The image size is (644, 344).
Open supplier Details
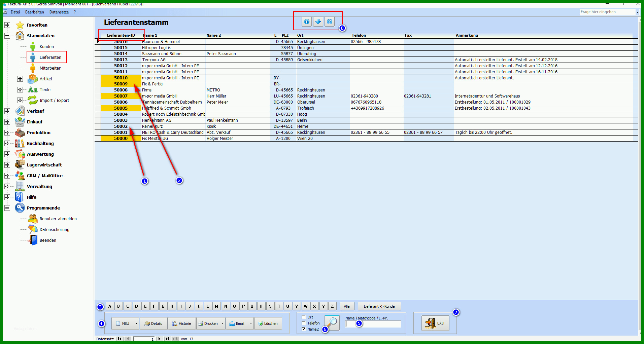154,323
